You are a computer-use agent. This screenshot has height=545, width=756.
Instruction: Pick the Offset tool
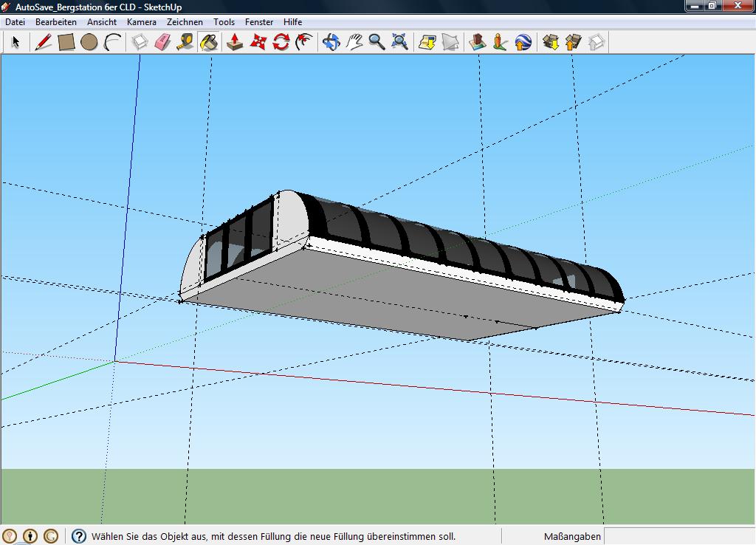[x=303, y=42]
